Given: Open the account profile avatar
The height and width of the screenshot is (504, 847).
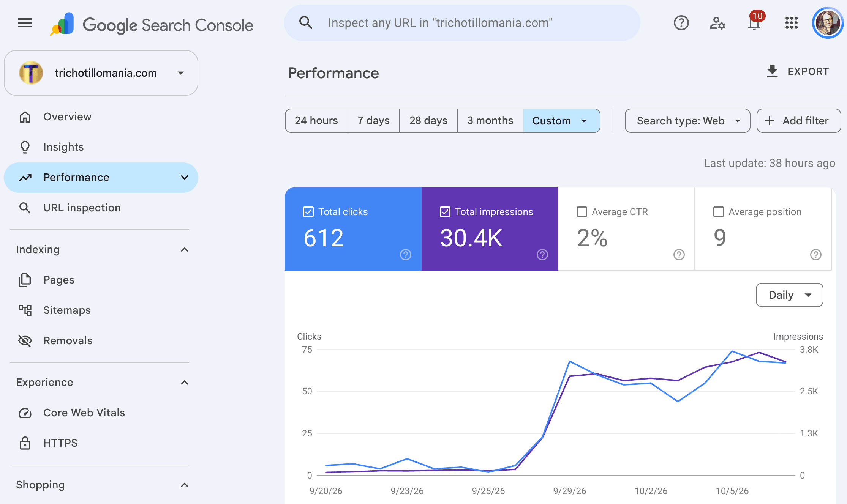Looking at the screenshot, I should click(827, 23).
